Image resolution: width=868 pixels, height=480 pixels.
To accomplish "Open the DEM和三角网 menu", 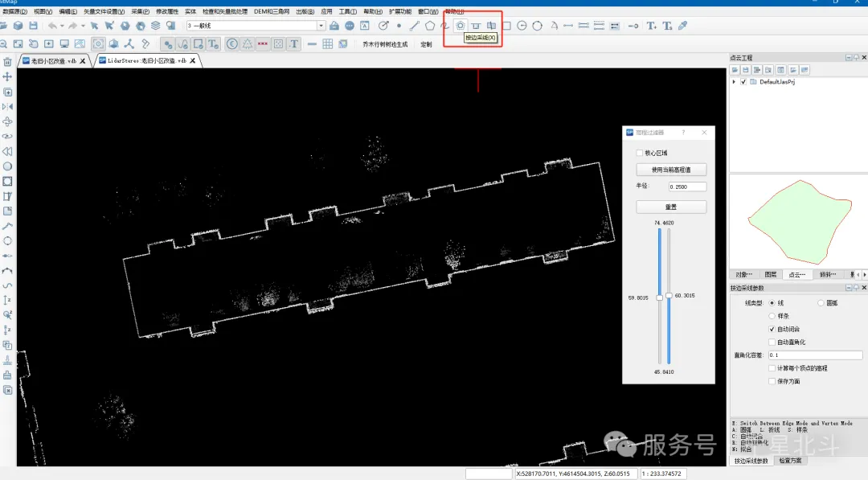I will [272, 11].
